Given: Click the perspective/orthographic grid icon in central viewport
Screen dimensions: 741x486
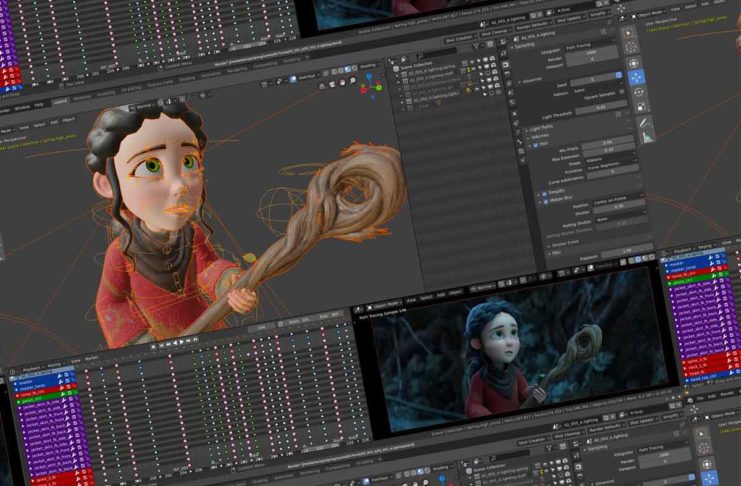Looking at the screenshot, I should (x=322, y=86).
